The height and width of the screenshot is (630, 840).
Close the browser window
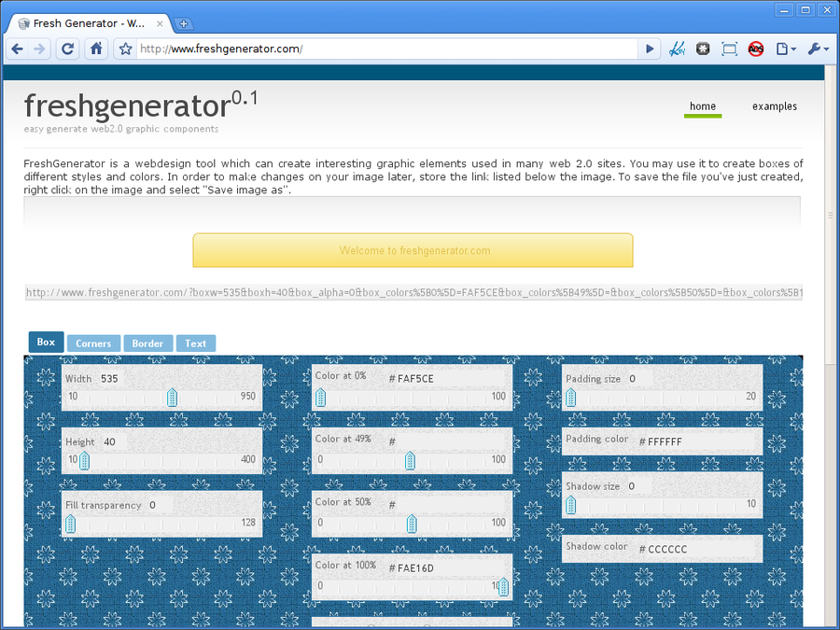point(827,9)
